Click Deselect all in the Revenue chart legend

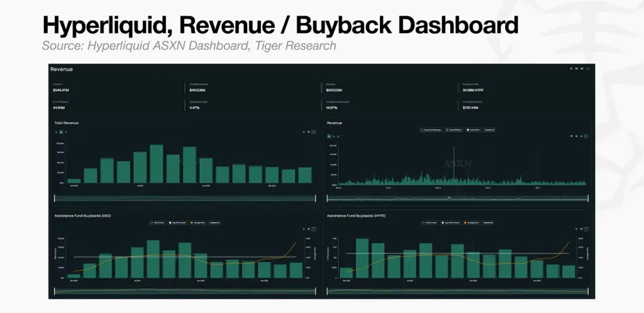pos(489,129)
